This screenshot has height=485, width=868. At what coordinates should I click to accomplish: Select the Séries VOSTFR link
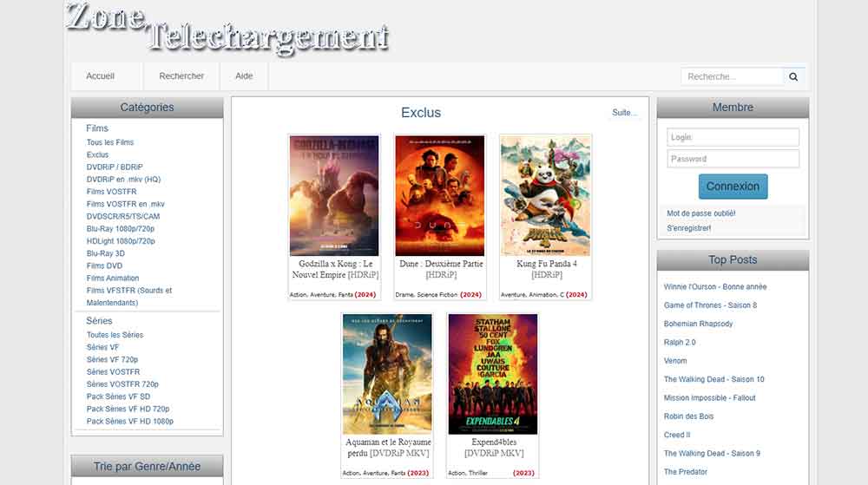[x=113, y=372]
